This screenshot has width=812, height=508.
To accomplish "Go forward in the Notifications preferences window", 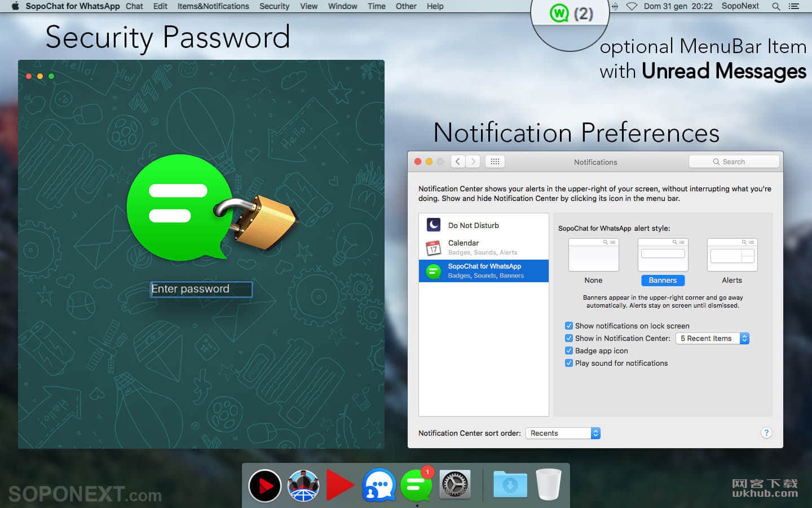I will [x=473, y=161].
